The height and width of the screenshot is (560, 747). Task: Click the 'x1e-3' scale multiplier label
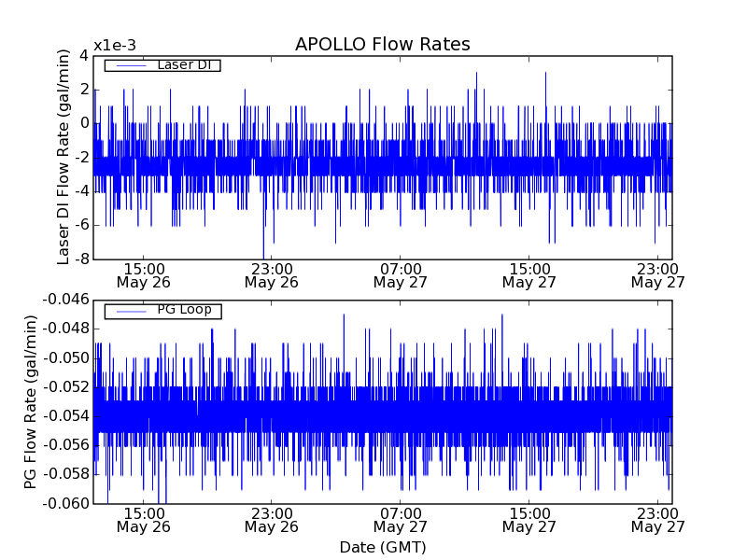pyautogui.click(x=114, y=47)
